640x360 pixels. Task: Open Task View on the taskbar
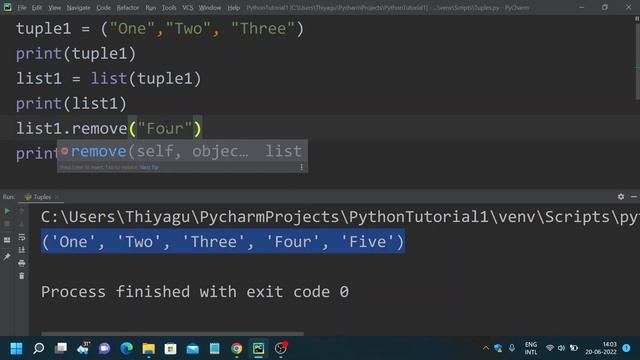click(61, 349)
